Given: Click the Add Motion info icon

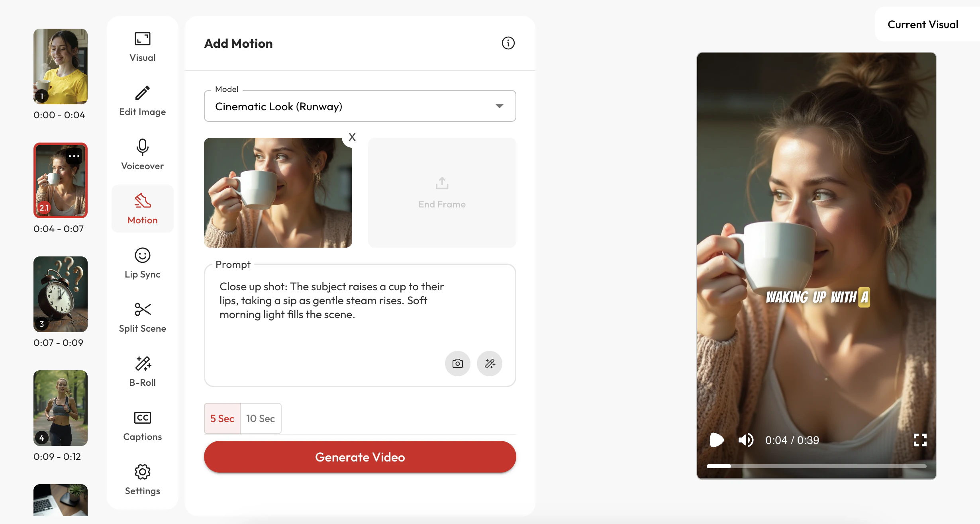Looking at the screenshot, I should click(508, 43).
